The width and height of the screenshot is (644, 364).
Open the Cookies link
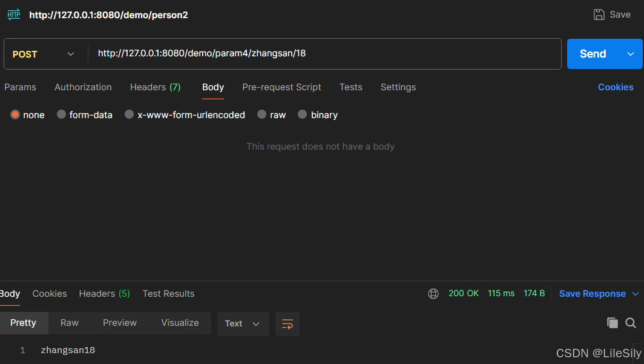point(616,87)
